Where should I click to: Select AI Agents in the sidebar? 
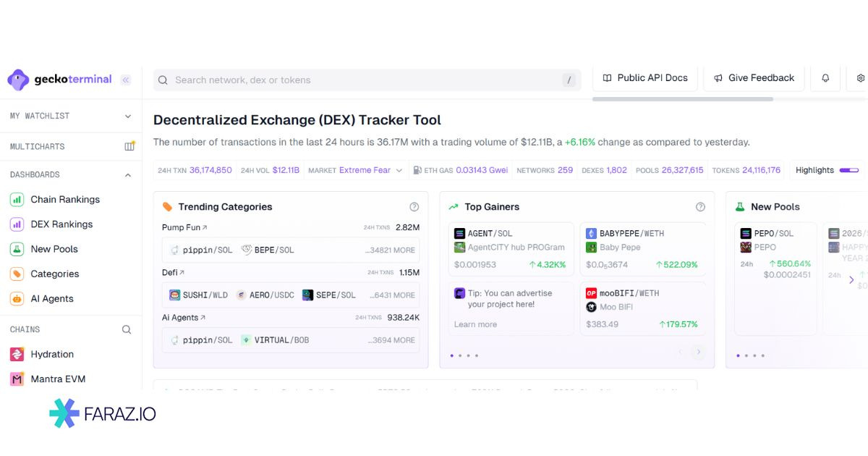pyautogui.click(x=52, y=299)
